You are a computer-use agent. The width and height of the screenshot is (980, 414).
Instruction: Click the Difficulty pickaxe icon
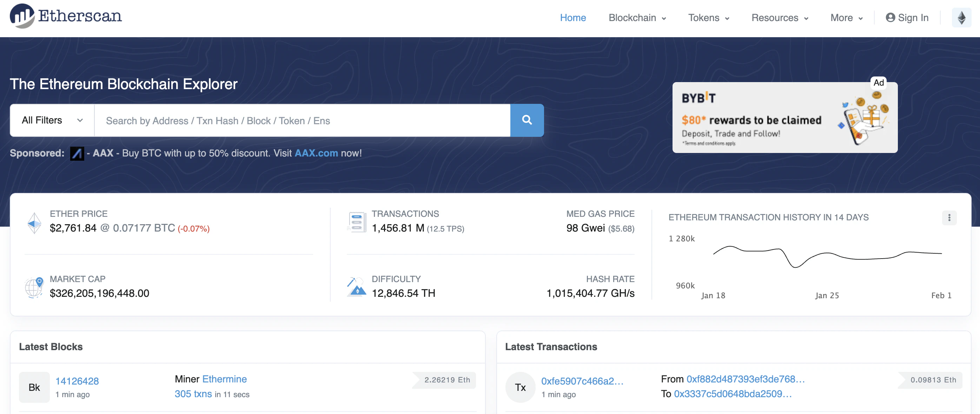[x=357, y=287]
